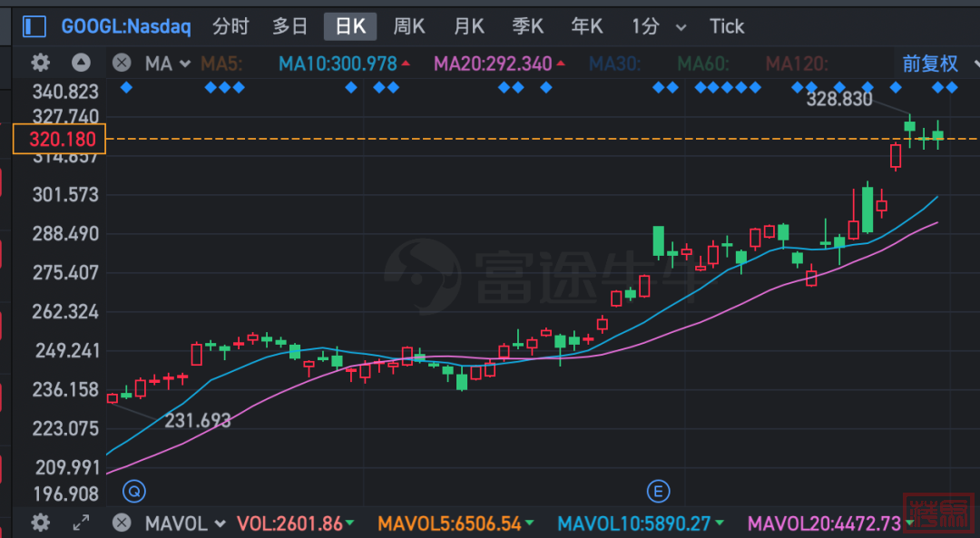Toggle the MA120 line visibility

pos(798,64)
